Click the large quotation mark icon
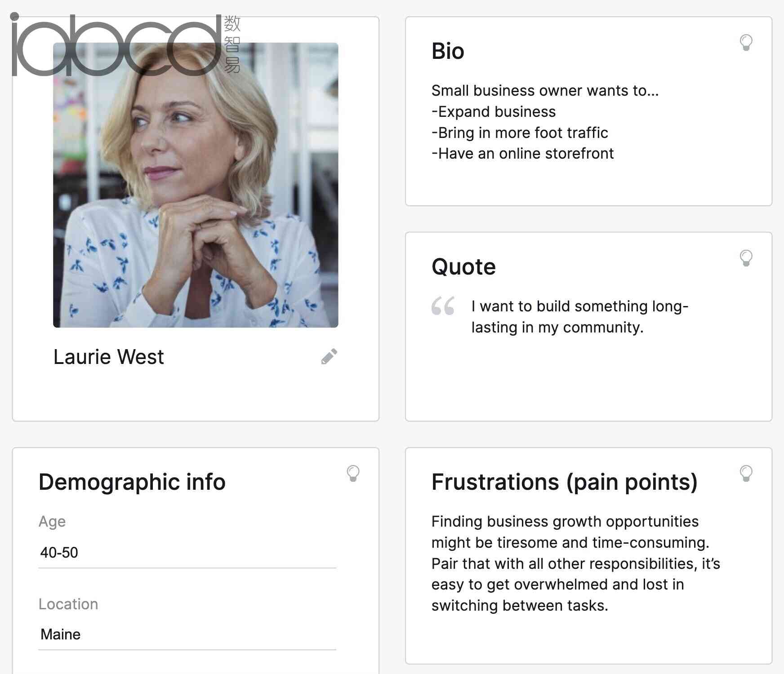 pos(443,306)
